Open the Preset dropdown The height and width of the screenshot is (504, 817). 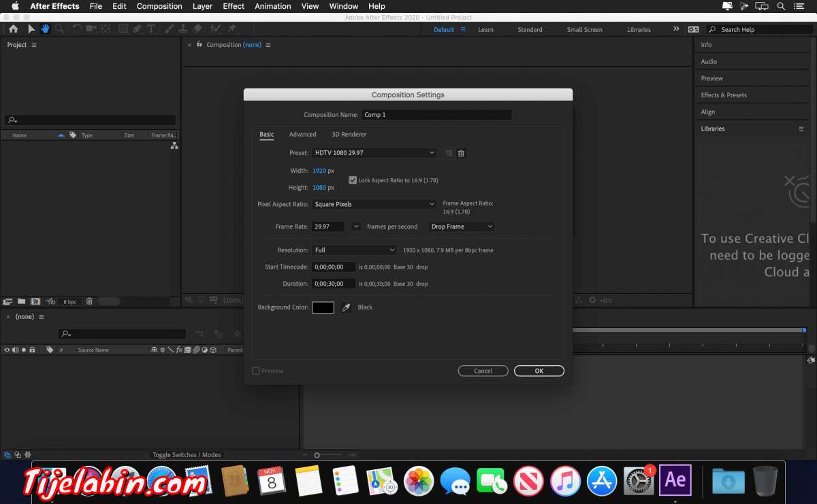point(374,152)
